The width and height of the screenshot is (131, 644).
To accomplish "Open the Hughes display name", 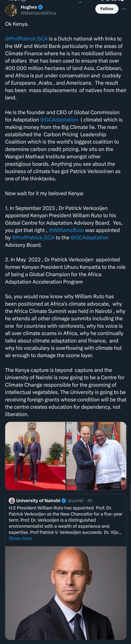I will [29, 7].
